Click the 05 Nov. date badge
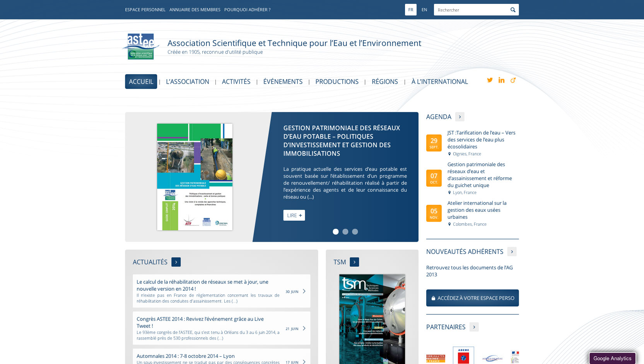 (434, 213)
